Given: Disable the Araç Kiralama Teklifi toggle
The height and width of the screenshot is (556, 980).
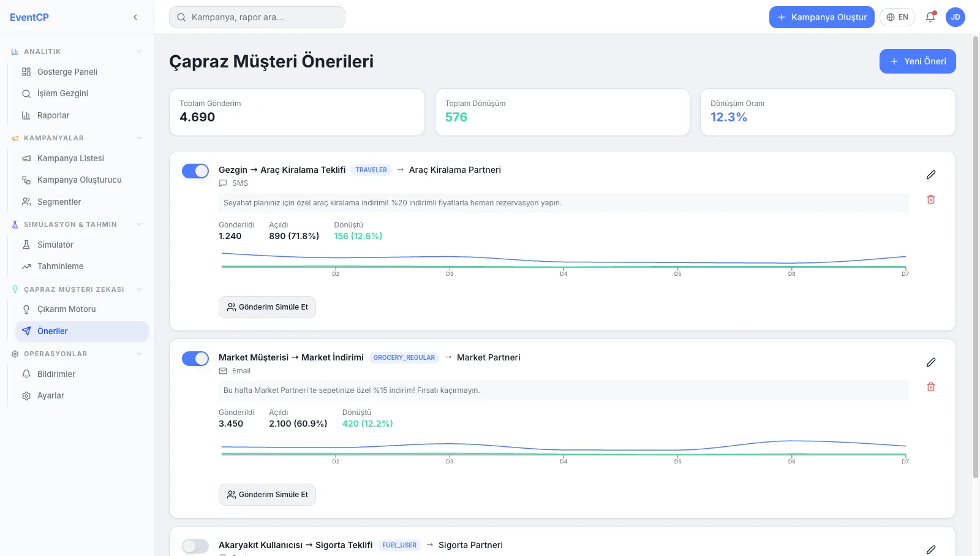Looking at the screenshot, I should click(195, 171).
